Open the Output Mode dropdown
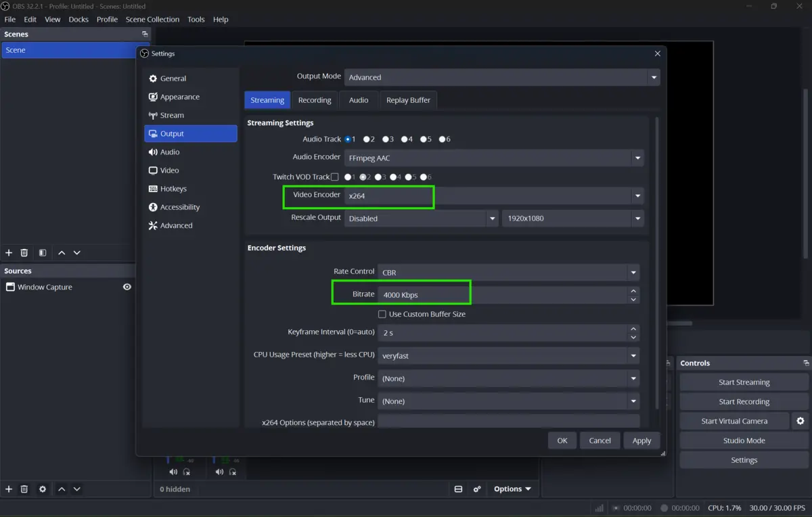Image resolution: width=812 pixels, height=517 pixels. (x=502, y=77)
